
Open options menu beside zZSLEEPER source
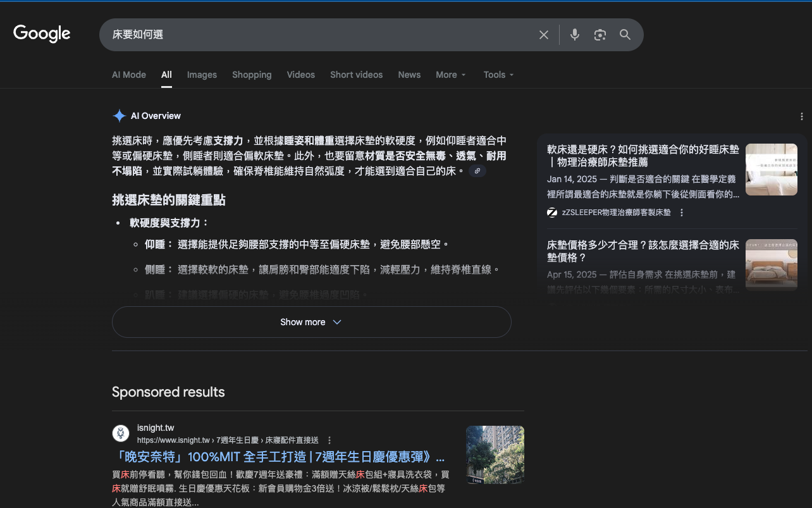682,213
